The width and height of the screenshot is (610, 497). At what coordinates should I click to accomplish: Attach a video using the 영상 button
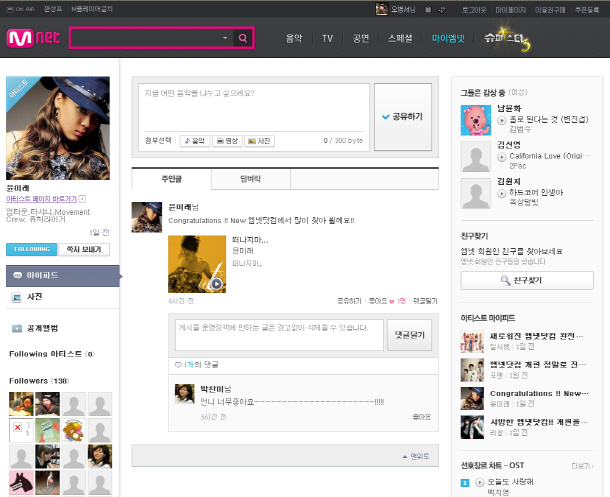[227, 141]
